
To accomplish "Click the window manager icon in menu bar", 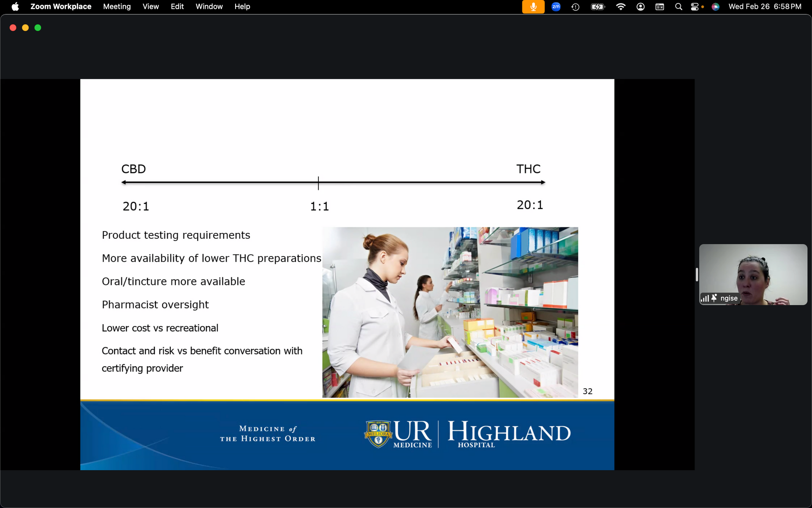I will coord(660,7).
